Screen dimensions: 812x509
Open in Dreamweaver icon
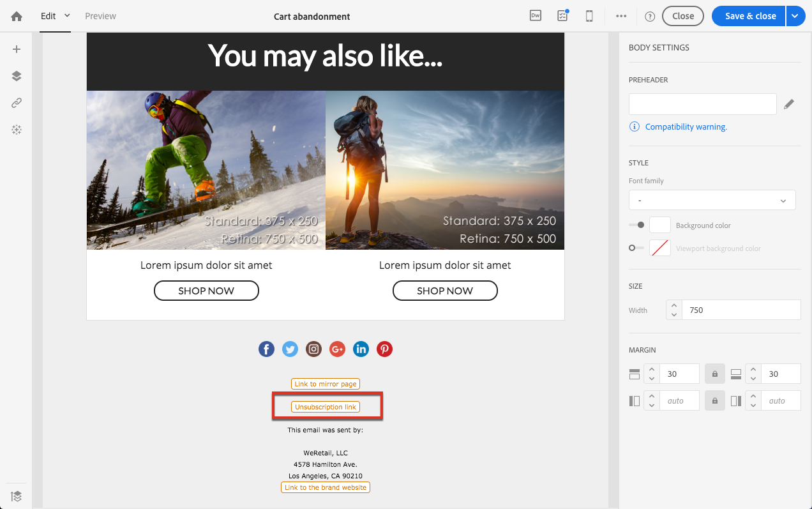[x=536, y=16]
